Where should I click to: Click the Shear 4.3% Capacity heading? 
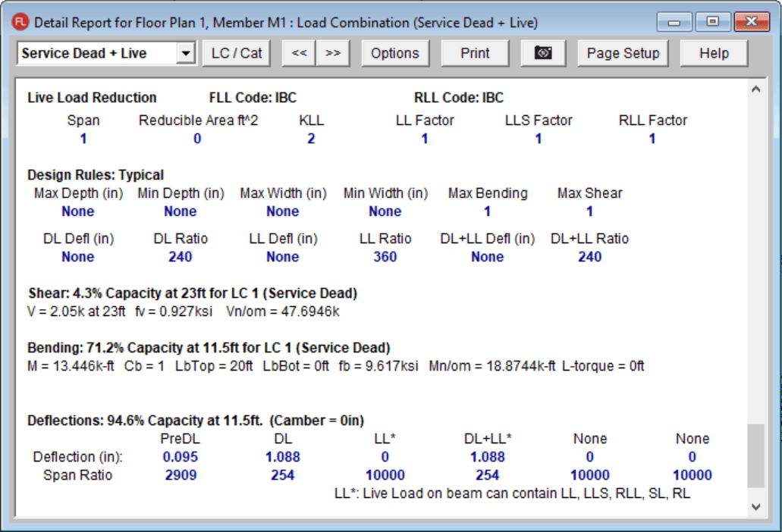[x=192, y=293]
